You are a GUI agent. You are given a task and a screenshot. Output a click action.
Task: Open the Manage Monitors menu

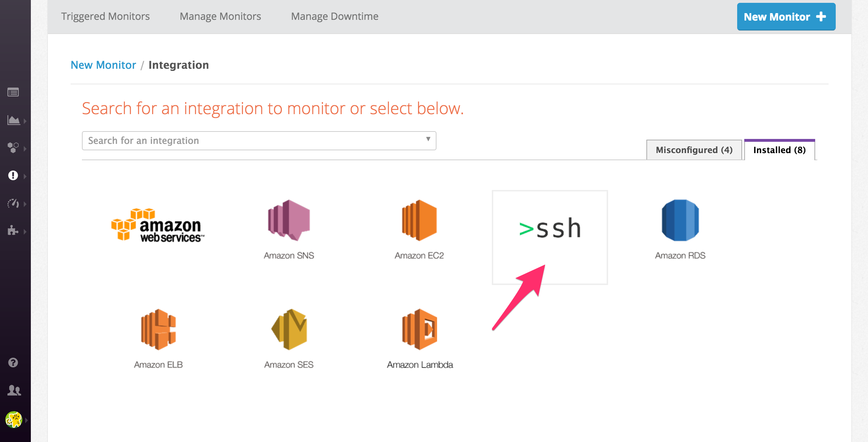coord(220,16)
